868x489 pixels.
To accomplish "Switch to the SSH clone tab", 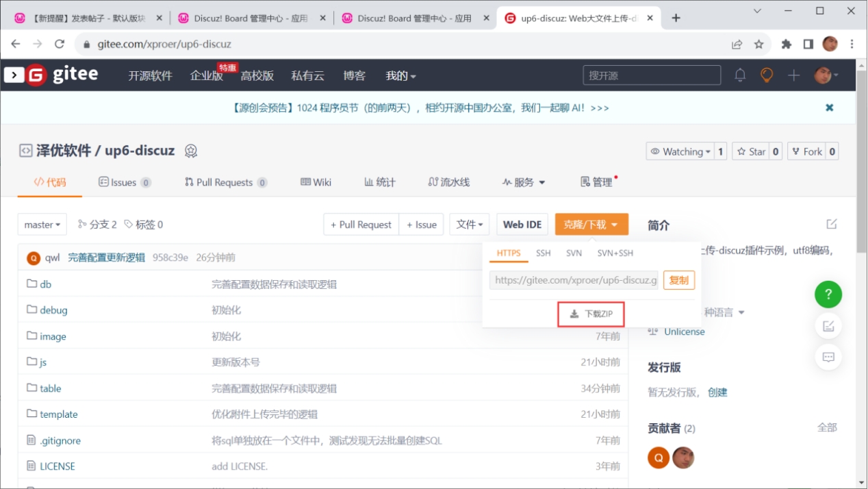I will tap(544, 253).
